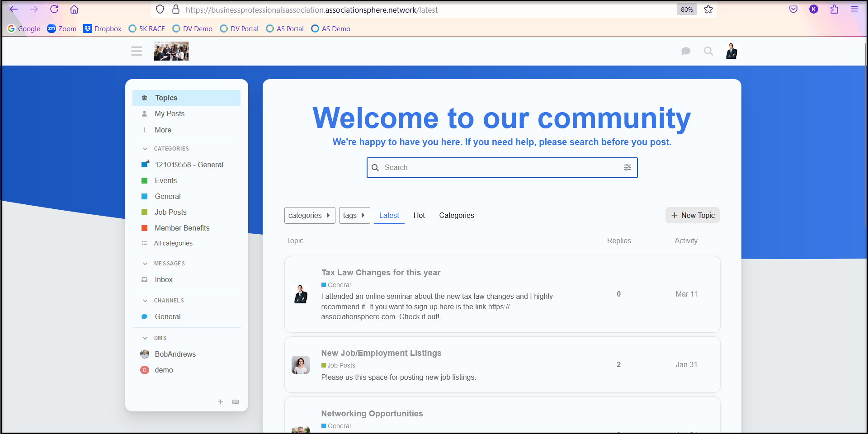Image resolution: width=868 pixels, height=434 pixels.
Task: Open the Events category
Action: coord(186,180)
